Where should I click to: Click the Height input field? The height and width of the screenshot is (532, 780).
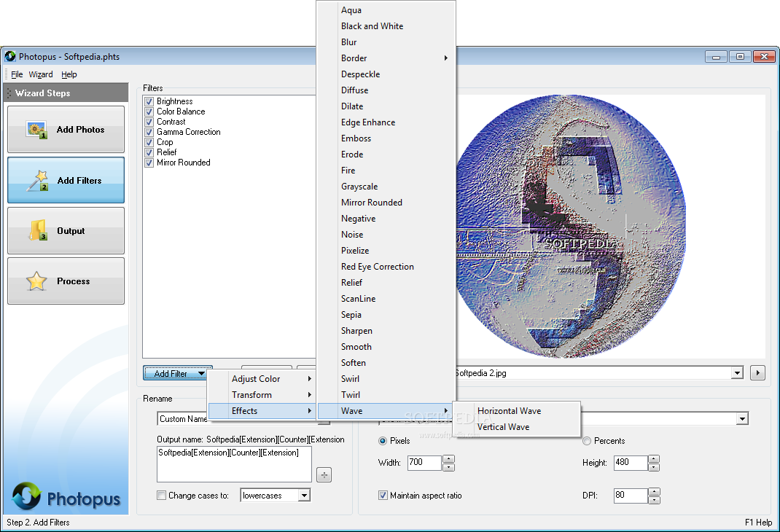coord(631,463)
